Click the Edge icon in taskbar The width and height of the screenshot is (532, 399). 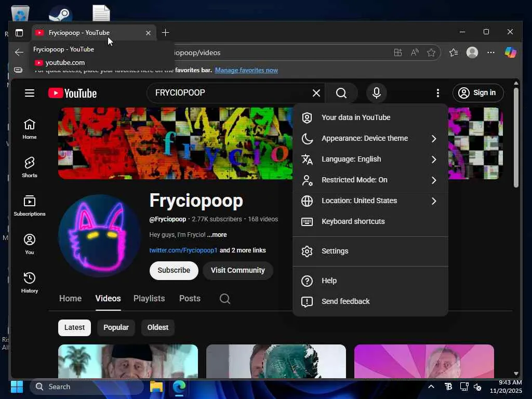click(179, 387)
